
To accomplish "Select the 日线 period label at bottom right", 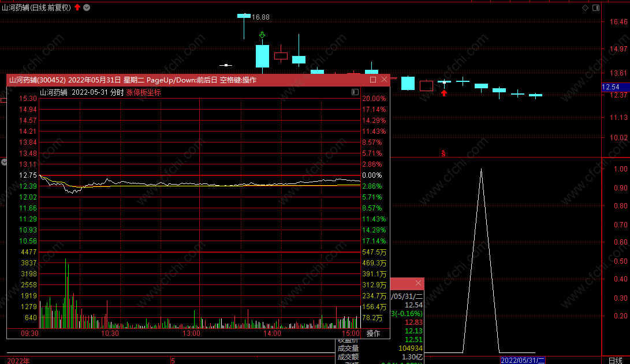I will coord(615,361).
